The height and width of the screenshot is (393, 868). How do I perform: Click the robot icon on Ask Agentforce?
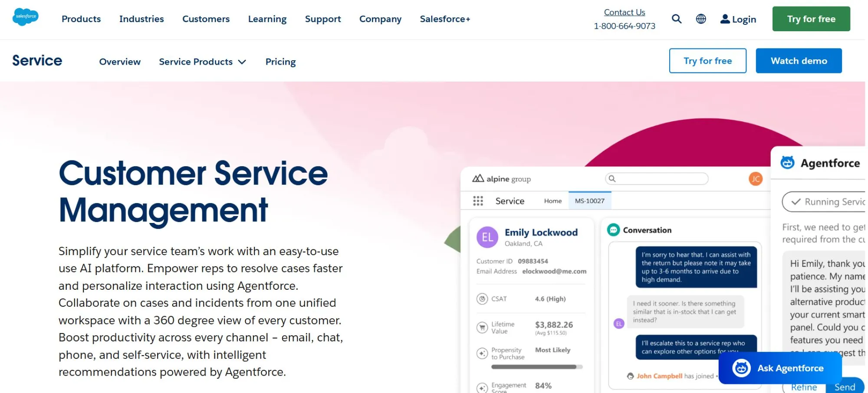click(x=741, y=368)
